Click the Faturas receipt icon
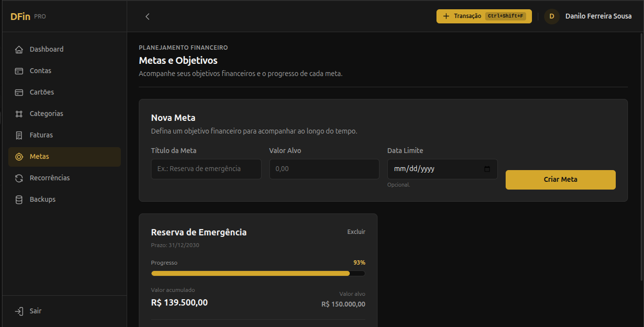The width and height of the screenshot is (644, 327). [x=19, y=135]
